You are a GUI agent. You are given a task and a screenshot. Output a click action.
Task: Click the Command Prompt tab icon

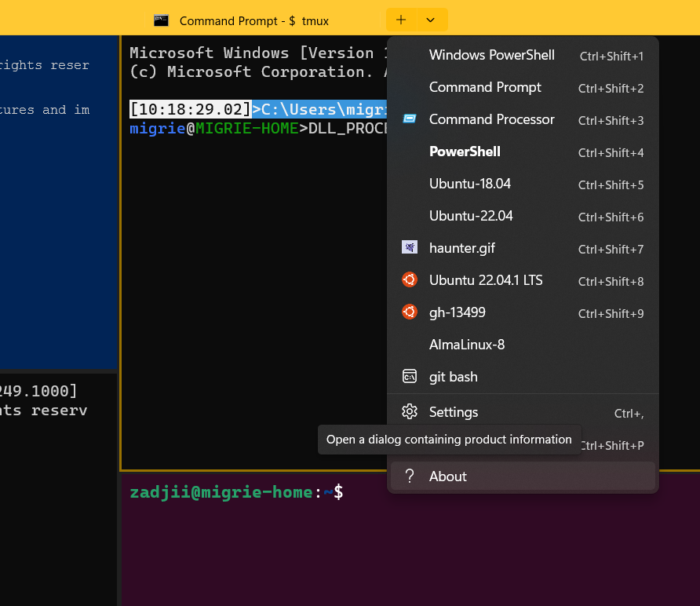(x=161, y=20)
